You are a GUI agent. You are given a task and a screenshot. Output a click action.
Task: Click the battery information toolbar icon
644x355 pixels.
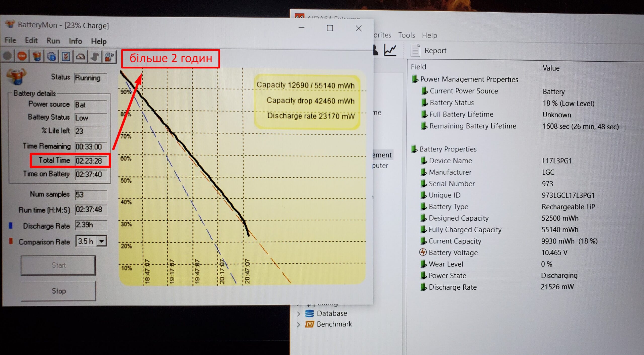(37, 56)
